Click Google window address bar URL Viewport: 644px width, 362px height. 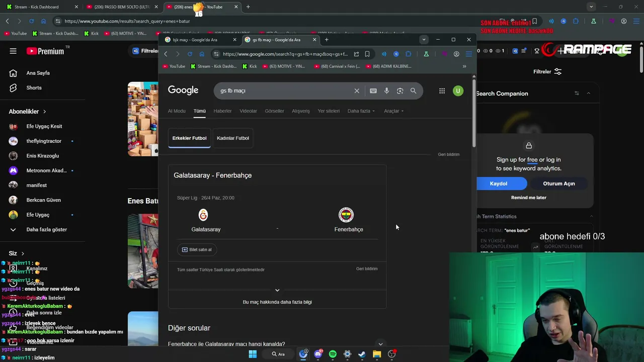coord(285,54)
